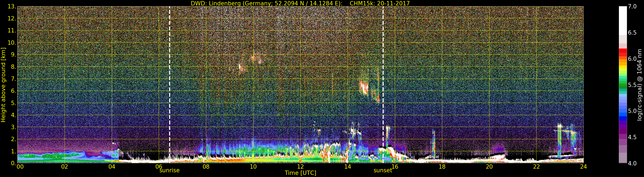Click the time axis tick label 22
The height and width of the screenshot is (177, 644).
pos(536,166)
